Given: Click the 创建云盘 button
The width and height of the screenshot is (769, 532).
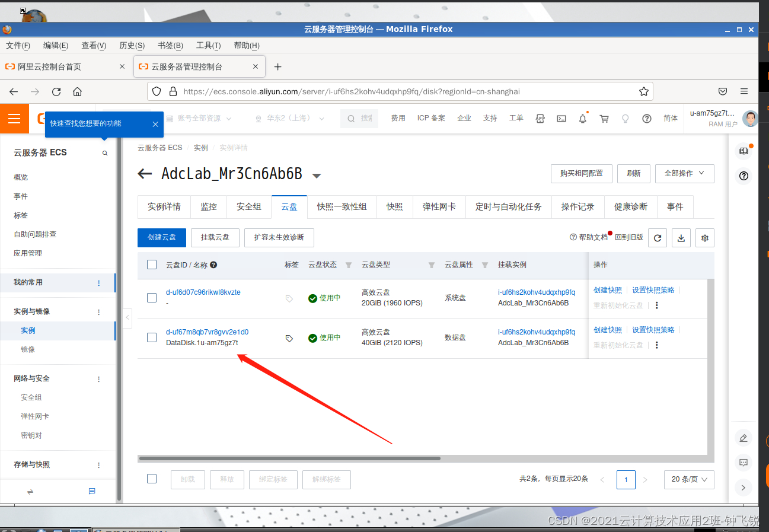Looking at the screenshot, I should (162, 237).
